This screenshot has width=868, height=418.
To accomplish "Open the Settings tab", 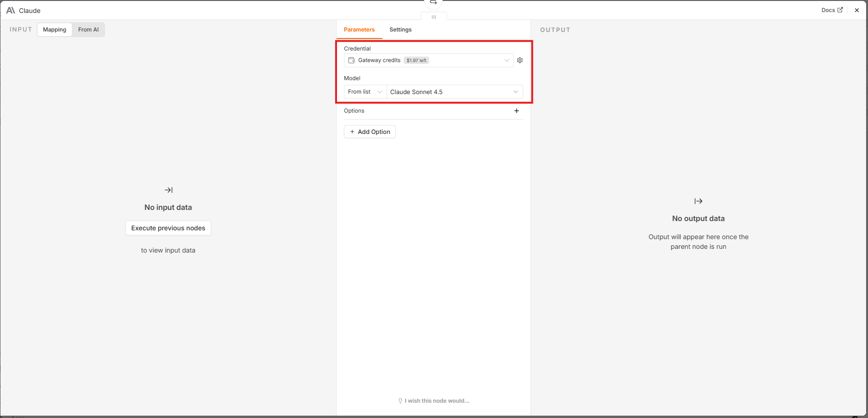I will (400, 30).
